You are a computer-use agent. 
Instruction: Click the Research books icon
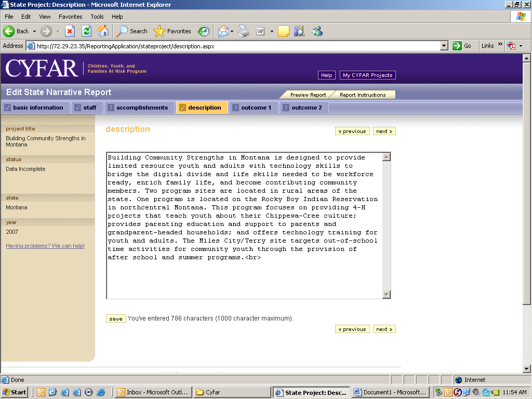(x=299, y=31)
